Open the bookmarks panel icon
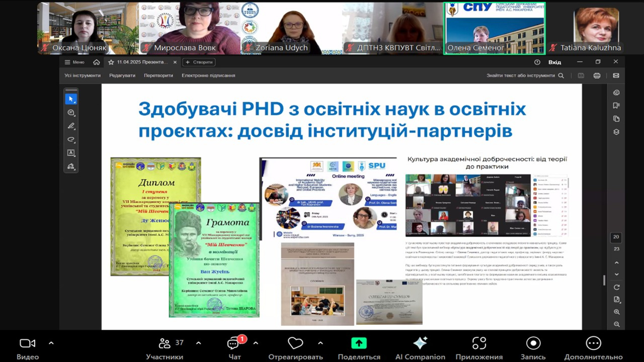Image resolution: width=644 pixels, height=362 pixels. pyautogui.click(x=616, y=106)
